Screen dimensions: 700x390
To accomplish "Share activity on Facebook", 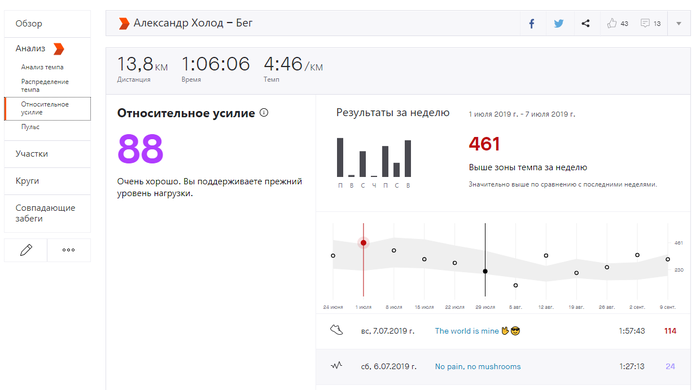I will [x=532, y=24].
